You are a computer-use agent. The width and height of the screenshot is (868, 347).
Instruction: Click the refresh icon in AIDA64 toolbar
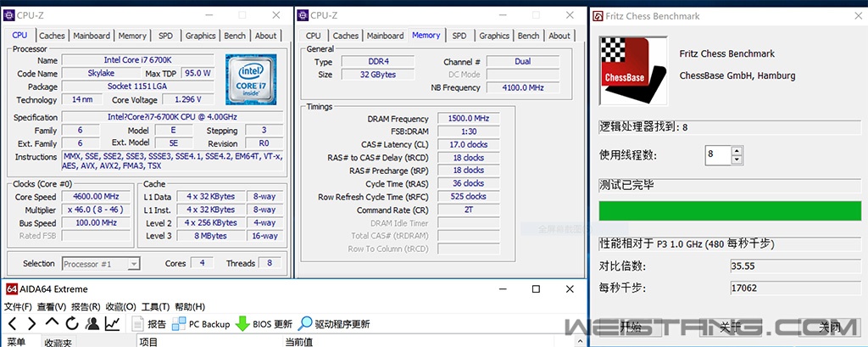(72, 323)
